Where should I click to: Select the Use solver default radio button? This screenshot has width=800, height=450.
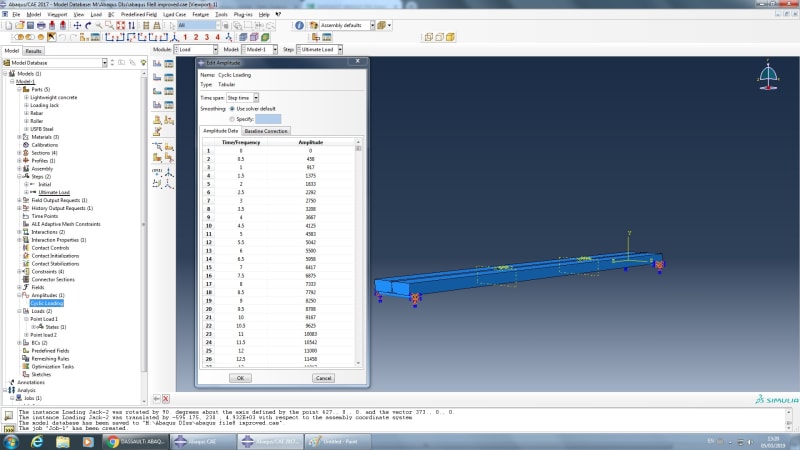coord(232,109)
